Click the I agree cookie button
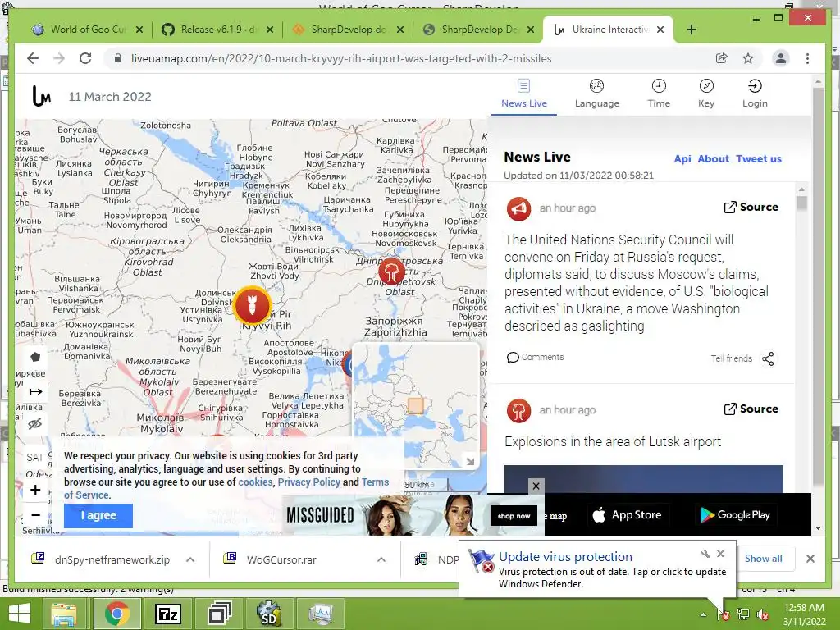 [x=98, y=515]
